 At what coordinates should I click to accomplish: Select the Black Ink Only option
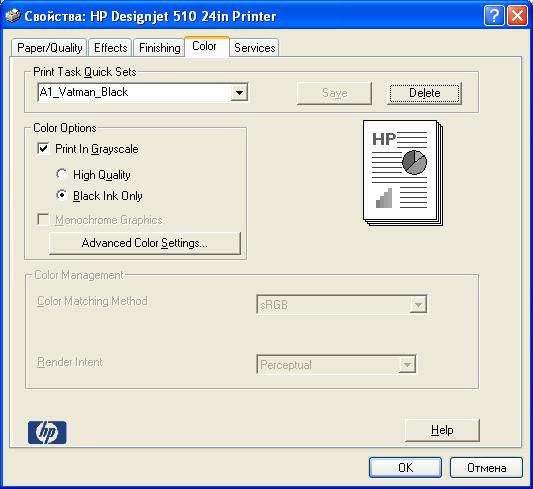62,195
